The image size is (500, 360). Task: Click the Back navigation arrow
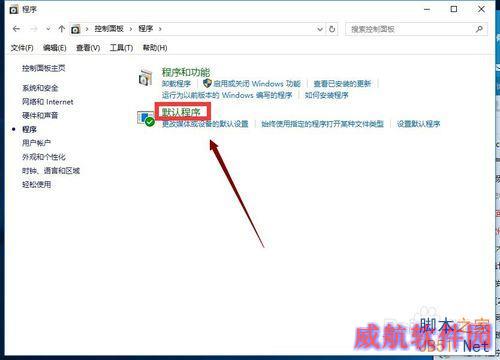point(16,29)
